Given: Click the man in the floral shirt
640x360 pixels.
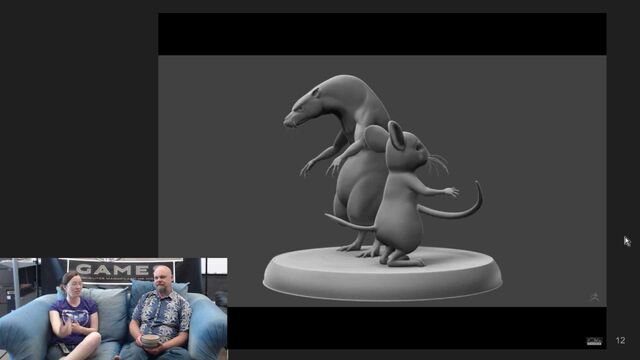Looking at the screenshot, I should pos(161,314).
